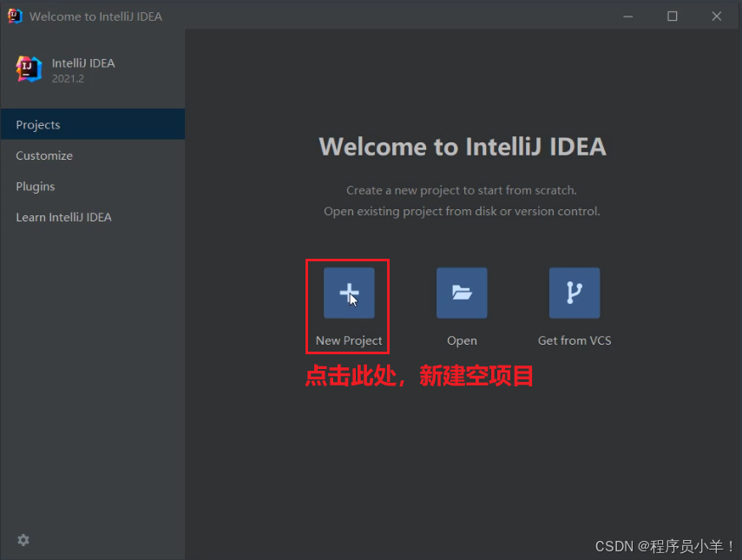
Task: Click the New Project label
Action: tap(349, 340)
